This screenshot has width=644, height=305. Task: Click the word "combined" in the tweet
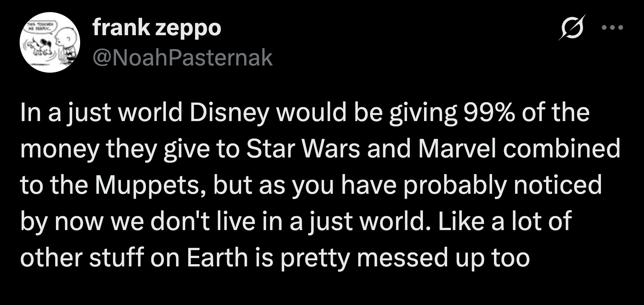coord(561,149)
